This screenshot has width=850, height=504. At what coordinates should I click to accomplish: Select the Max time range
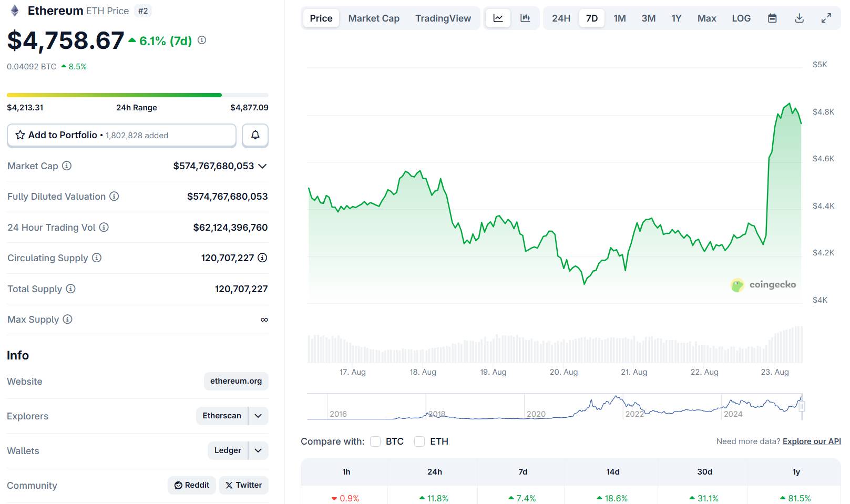pos(707,18)
